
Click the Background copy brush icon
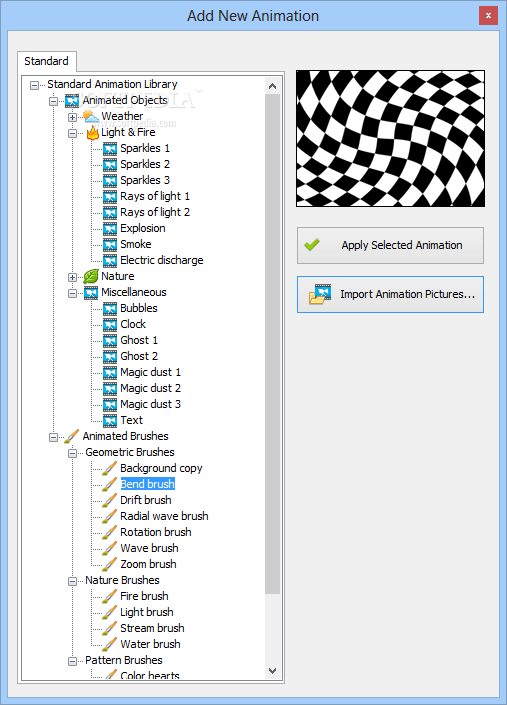[110, 469]
